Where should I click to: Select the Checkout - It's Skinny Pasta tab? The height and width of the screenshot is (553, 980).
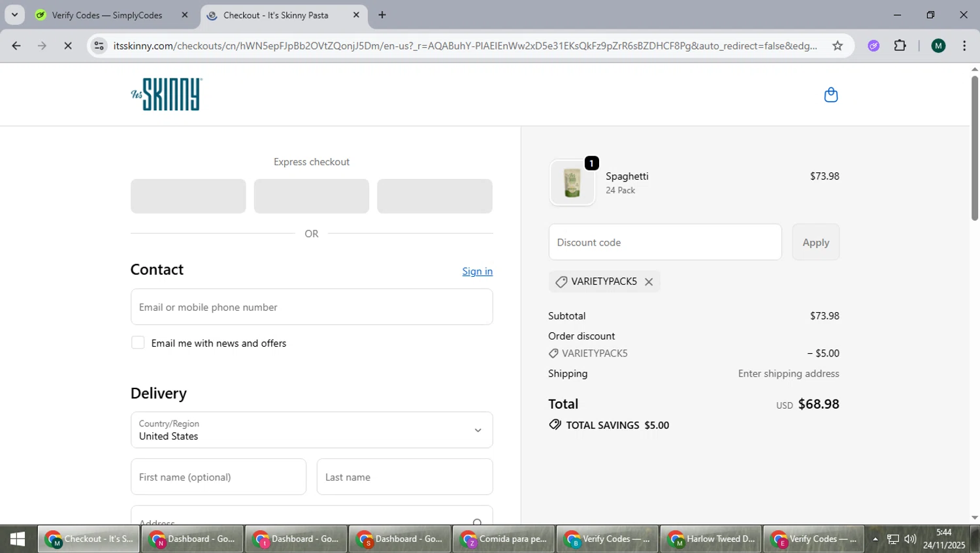tap(276, 15)
